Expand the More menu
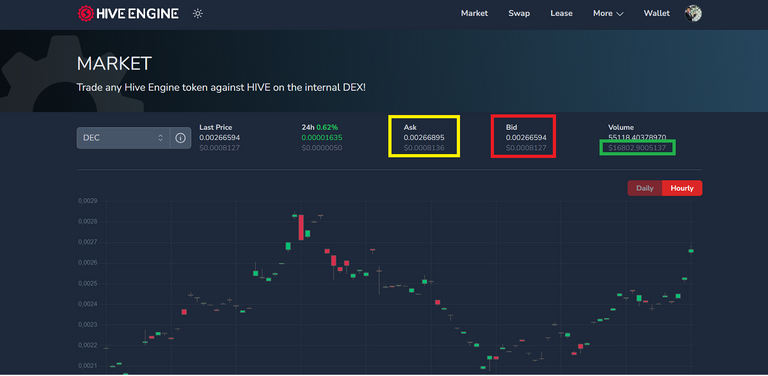 608,13
